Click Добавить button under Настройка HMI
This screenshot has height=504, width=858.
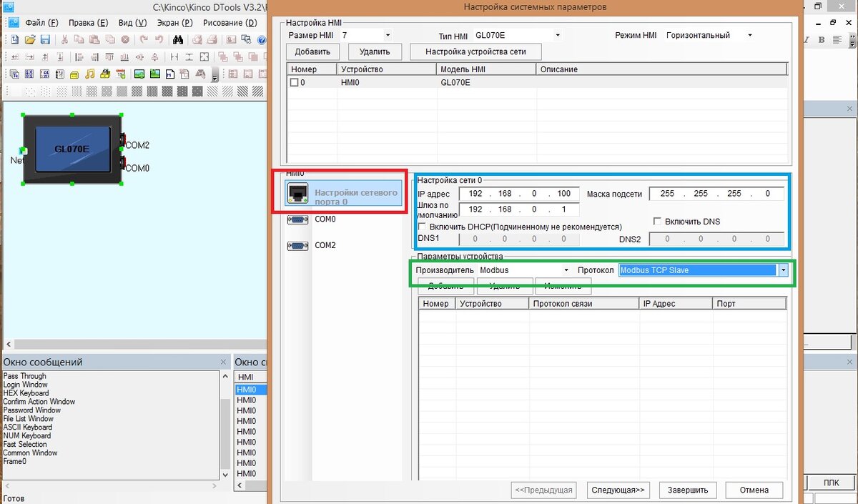click(312, 51)
